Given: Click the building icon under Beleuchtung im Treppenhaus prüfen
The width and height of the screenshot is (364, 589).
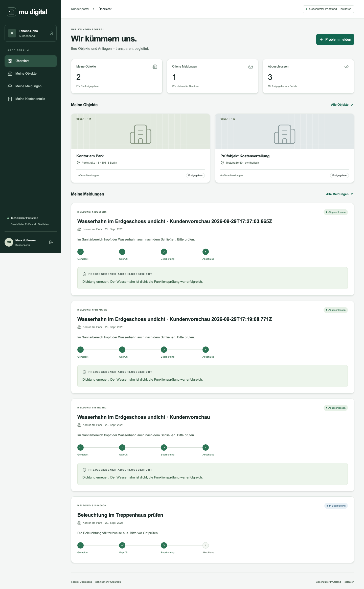Looking at the screenshot, I should pos(79,523).
